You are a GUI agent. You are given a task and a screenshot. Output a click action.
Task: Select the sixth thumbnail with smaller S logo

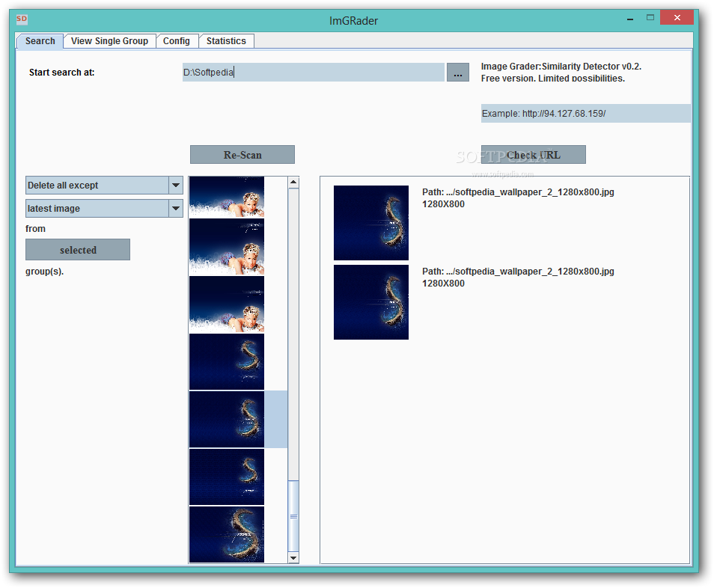(226, 477)
